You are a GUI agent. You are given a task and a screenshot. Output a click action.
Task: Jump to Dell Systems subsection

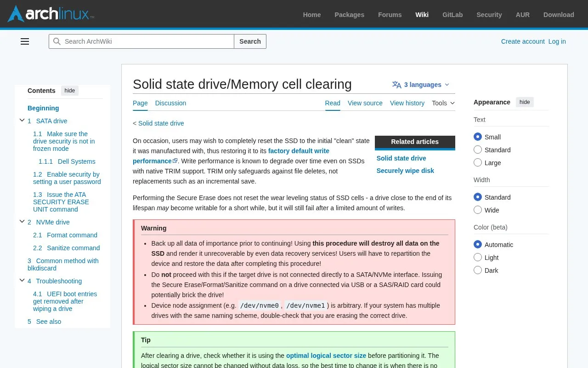pos(67,161)
